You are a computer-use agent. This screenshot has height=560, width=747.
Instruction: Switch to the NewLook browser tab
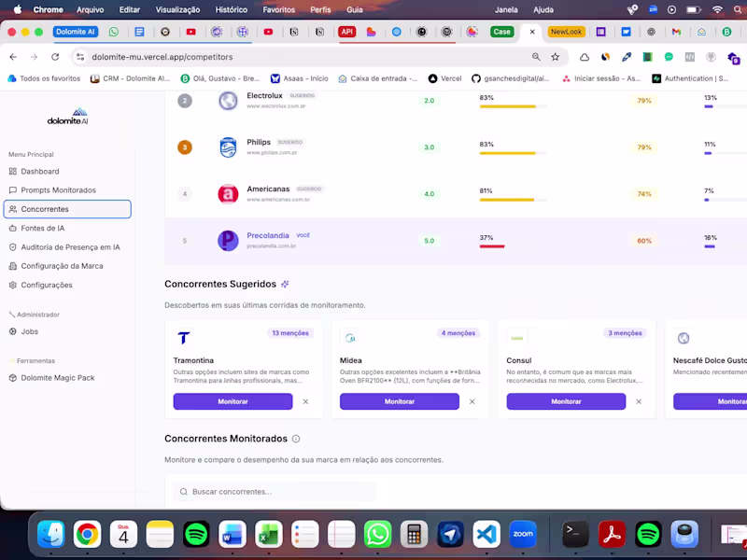(566, 32)
